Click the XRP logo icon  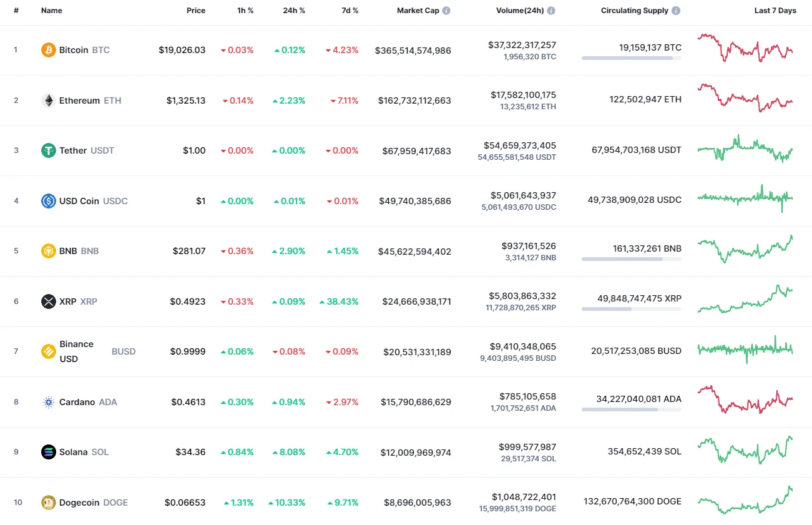pyautogui.click(x=48, y=302)
